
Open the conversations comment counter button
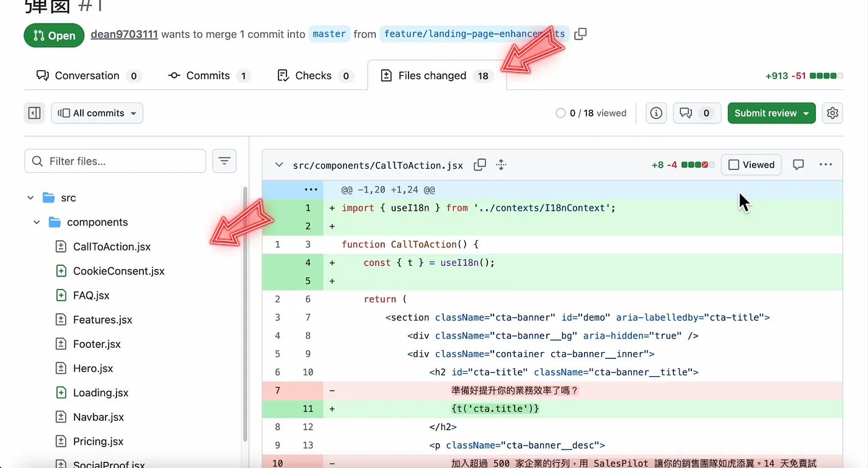point(697,113)
